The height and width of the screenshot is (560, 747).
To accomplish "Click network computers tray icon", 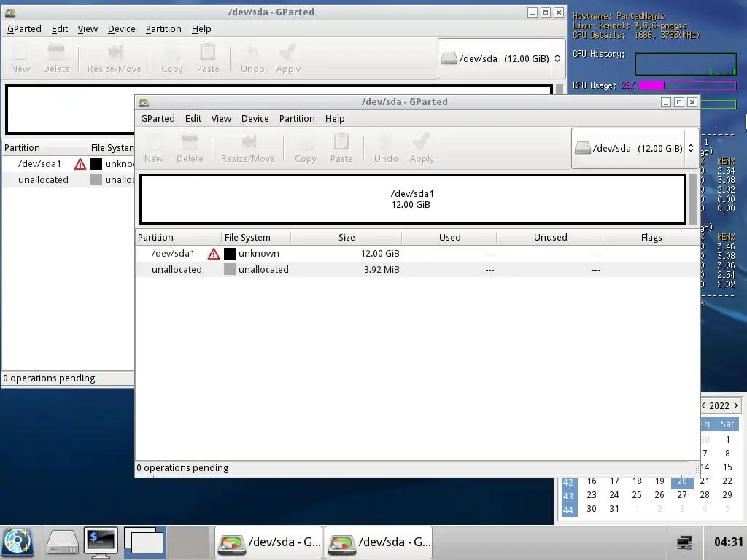I will 684,542.
